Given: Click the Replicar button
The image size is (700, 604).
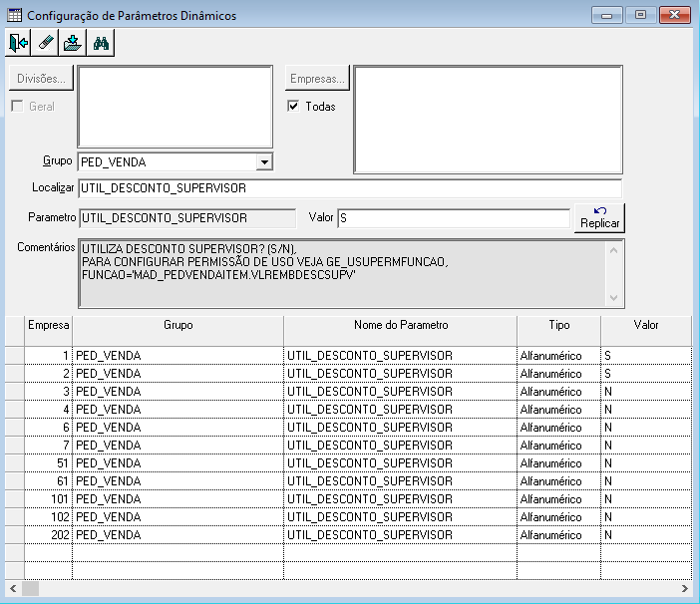Looking at the screenshot, I should [599, 217].
